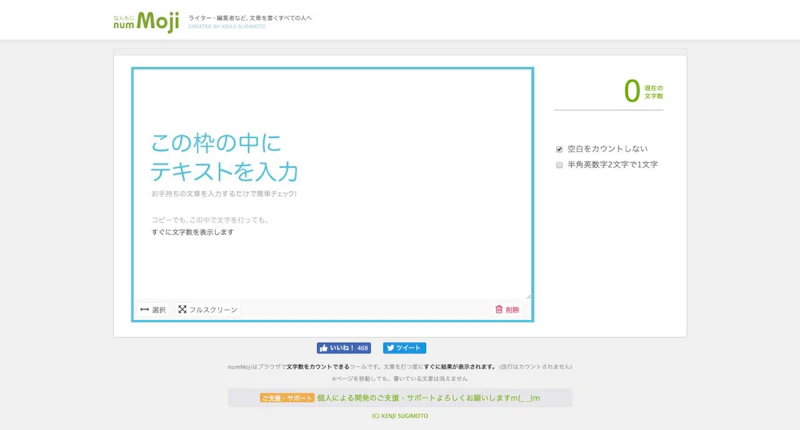
Task: Open フルスクリーン fullscreen mode
Action: pos(208,310)
